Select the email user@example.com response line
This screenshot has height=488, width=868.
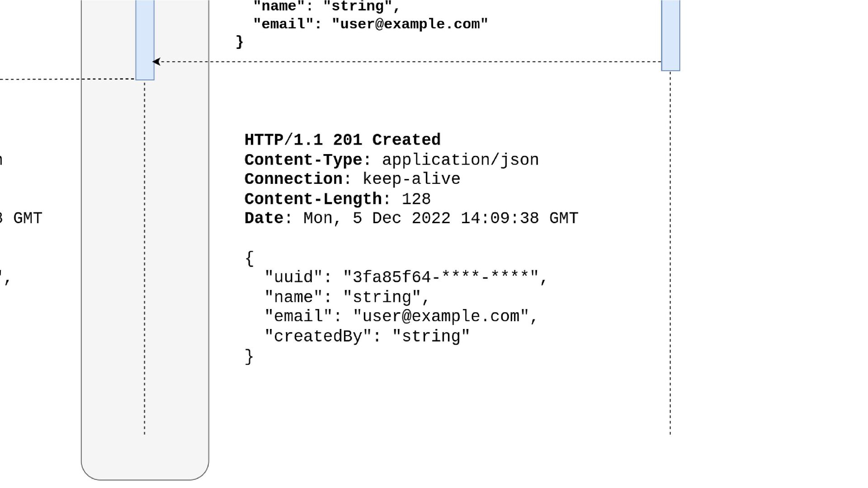pyautogui.click(x=401, y=316)
